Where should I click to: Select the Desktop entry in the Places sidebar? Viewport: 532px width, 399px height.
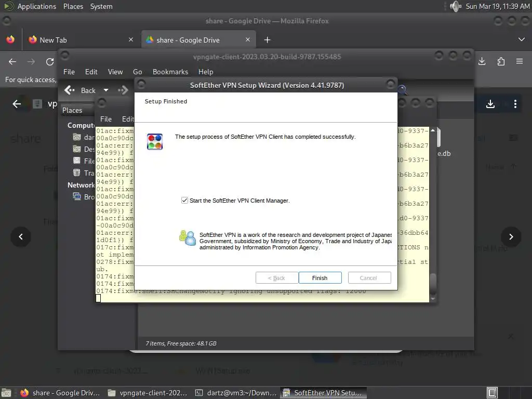click(84, 149)
